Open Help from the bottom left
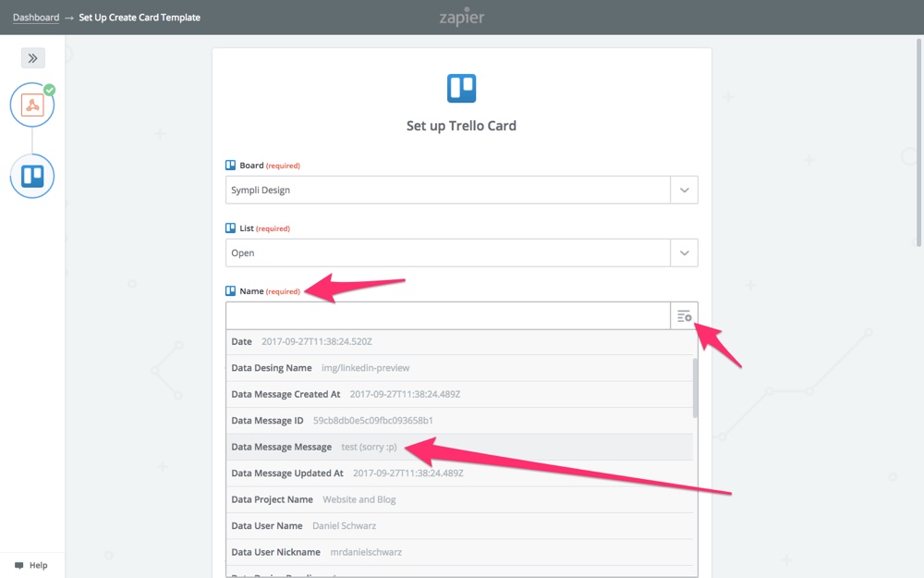The width and height of the screenshot is (924, 578). 31,565
